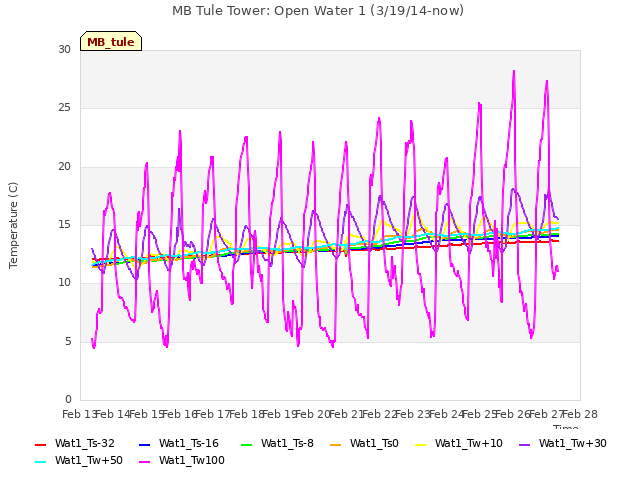The width and height of the screenshot is (640, 480).
Task: Click the Feb 20 x-axis label
Action: tap(313, 414)
